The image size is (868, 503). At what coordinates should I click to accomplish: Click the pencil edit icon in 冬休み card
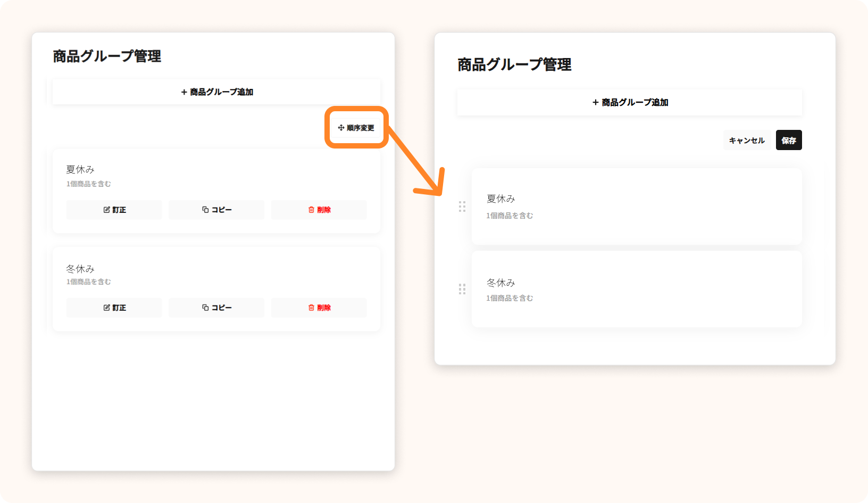106,308
